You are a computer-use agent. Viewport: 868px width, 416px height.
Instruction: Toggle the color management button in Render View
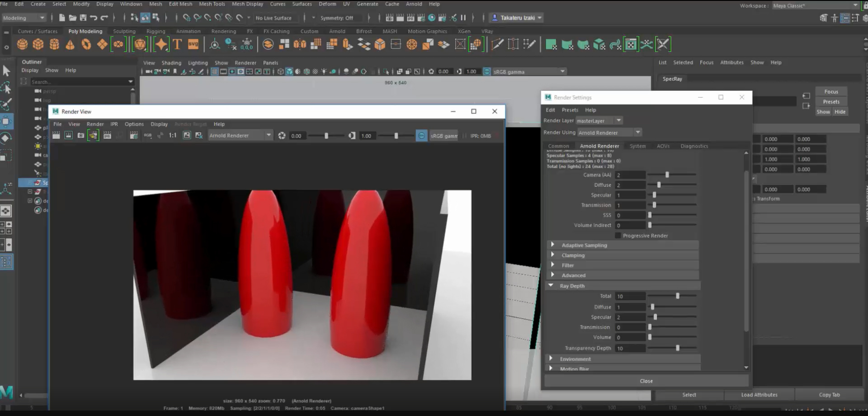(x=421, y=136)
